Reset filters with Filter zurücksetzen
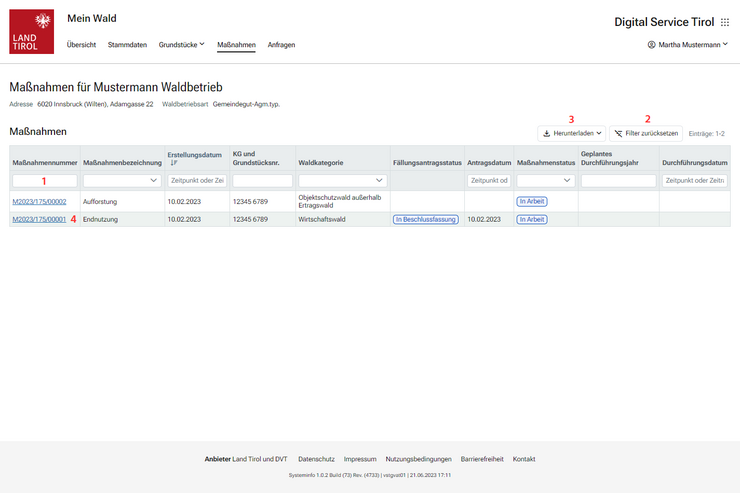 (646, 133)
